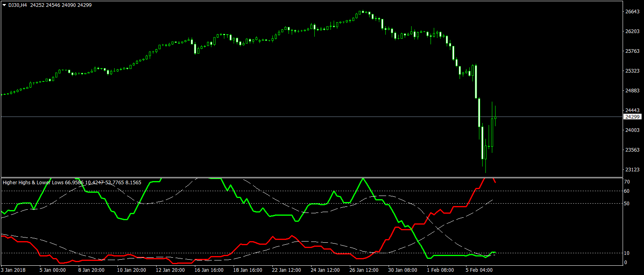Viewport: 644px width, 275px height.
Task: Click the 50 level on indicator scale
Action: (627, 204)
